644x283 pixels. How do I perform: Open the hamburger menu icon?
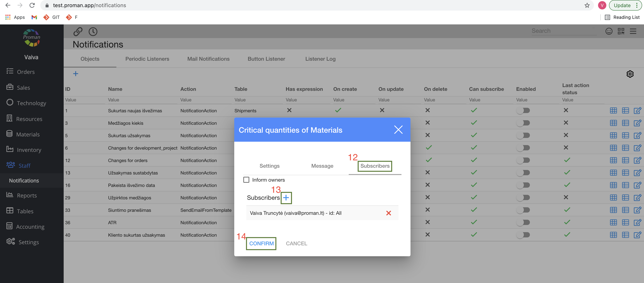(x=633, y=31)
